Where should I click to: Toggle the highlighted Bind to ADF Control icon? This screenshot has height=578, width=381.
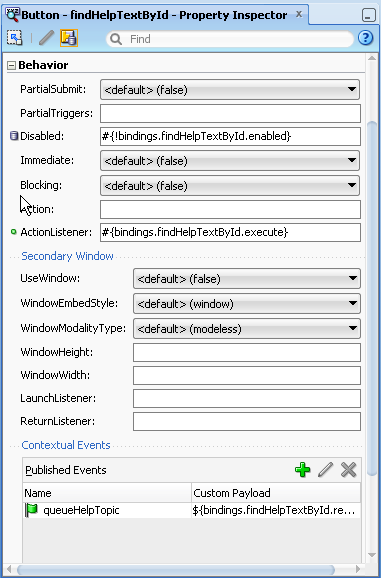point(69,38)
